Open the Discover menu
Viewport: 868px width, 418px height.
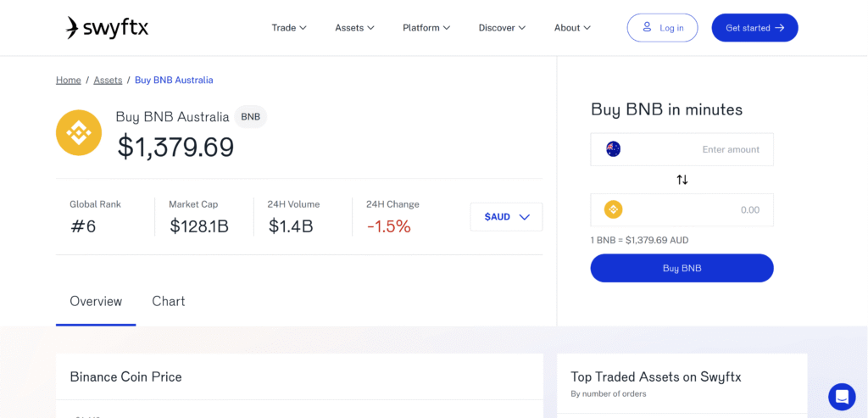pos(502,28)
